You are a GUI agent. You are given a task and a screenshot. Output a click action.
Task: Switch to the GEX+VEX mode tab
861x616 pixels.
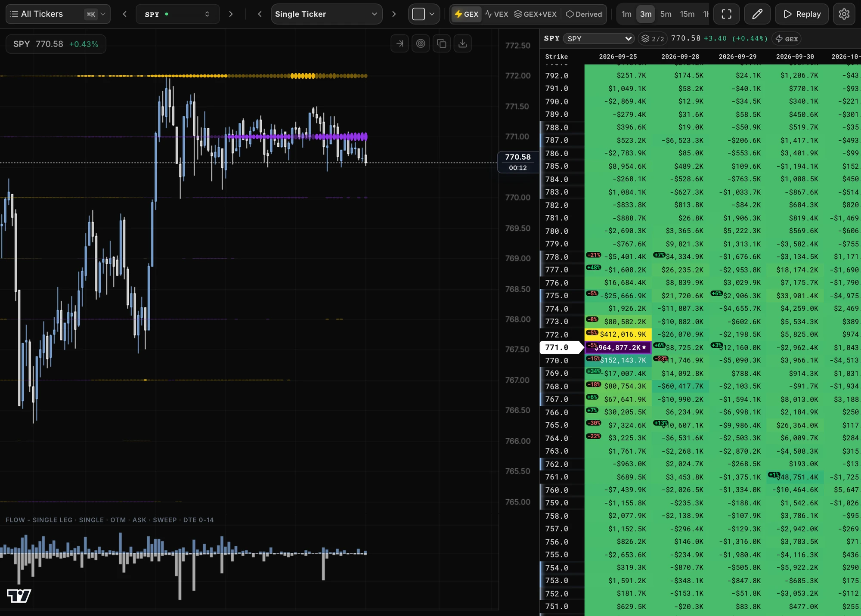[x=536, y=14]
